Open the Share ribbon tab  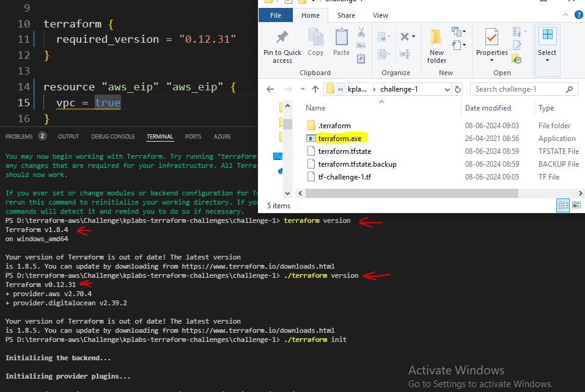pyautogui.click(x=346, y=15)
